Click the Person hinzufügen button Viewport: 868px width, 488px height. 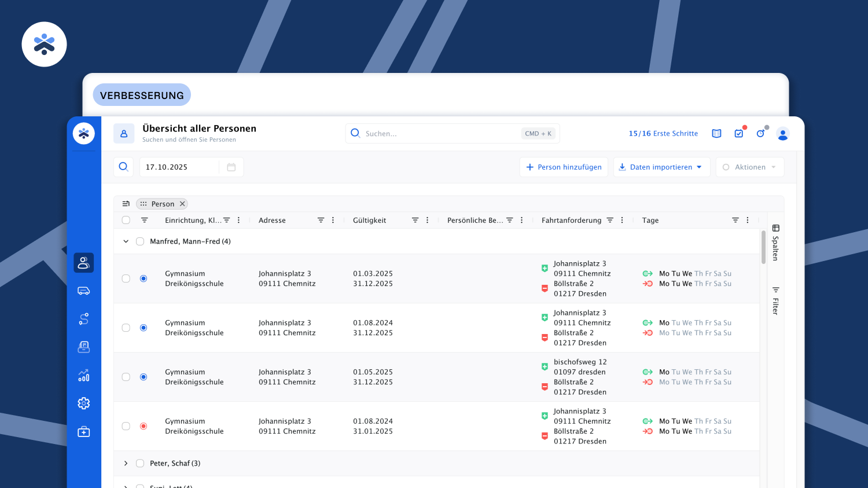(563, 167)
